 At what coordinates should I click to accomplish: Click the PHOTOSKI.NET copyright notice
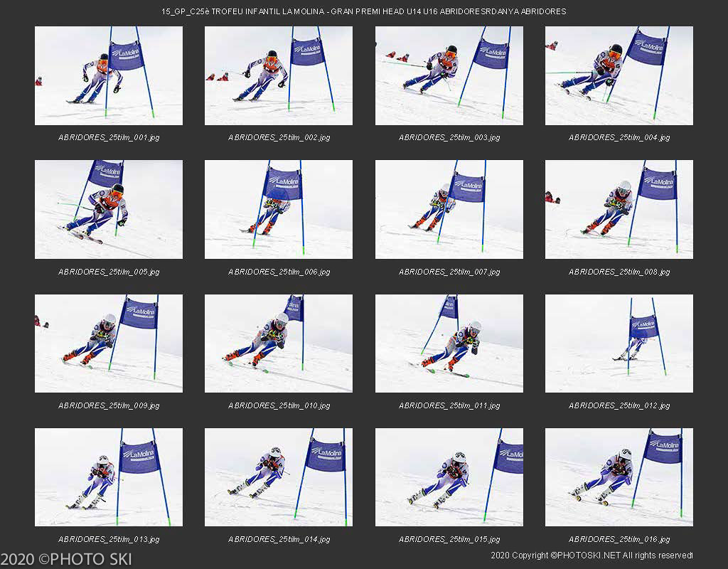click(x=591, y=555)
